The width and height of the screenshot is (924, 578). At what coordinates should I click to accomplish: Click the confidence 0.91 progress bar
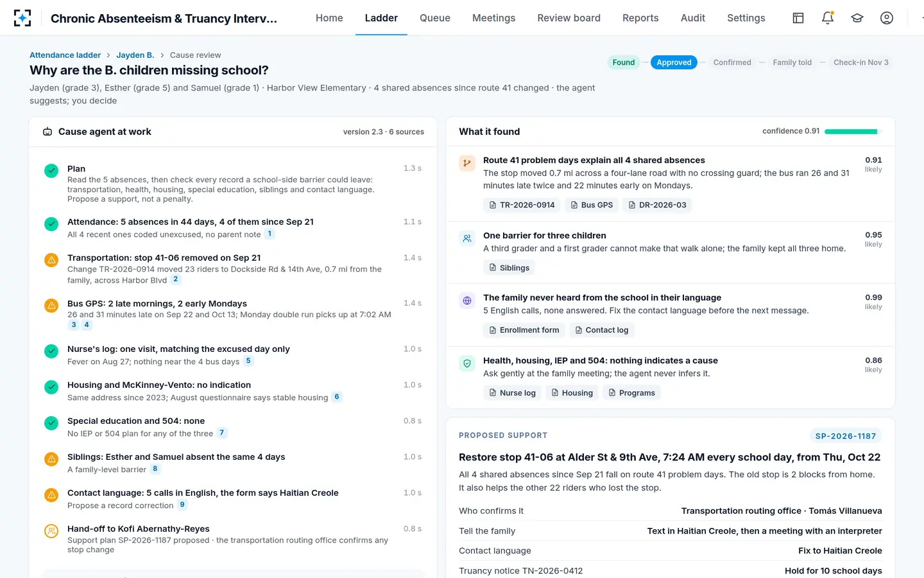[x=853, y=132]
